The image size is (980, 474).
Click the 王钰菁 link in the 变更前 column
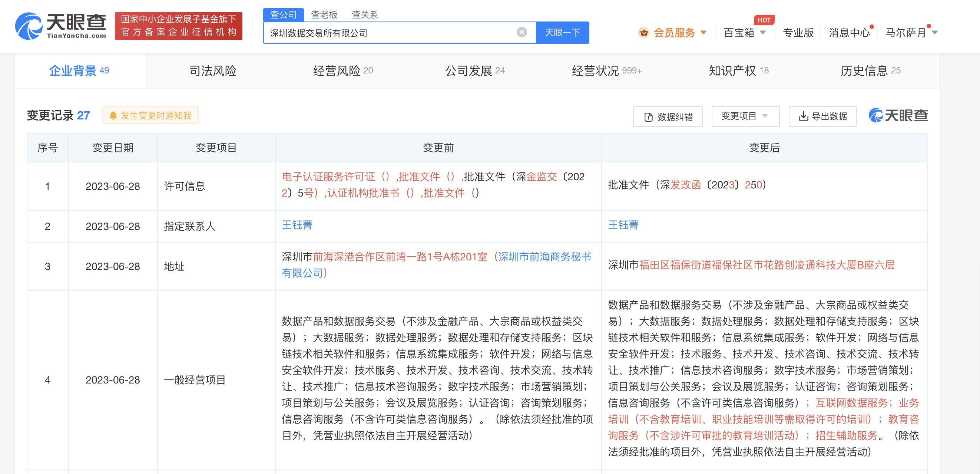click(x=297, y=225)
